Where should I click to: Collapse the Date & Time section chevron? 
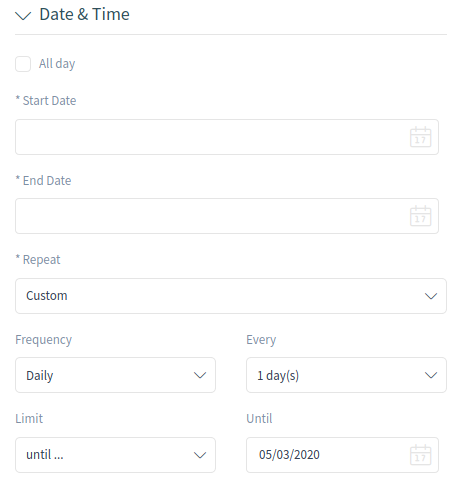coord(23,15)
